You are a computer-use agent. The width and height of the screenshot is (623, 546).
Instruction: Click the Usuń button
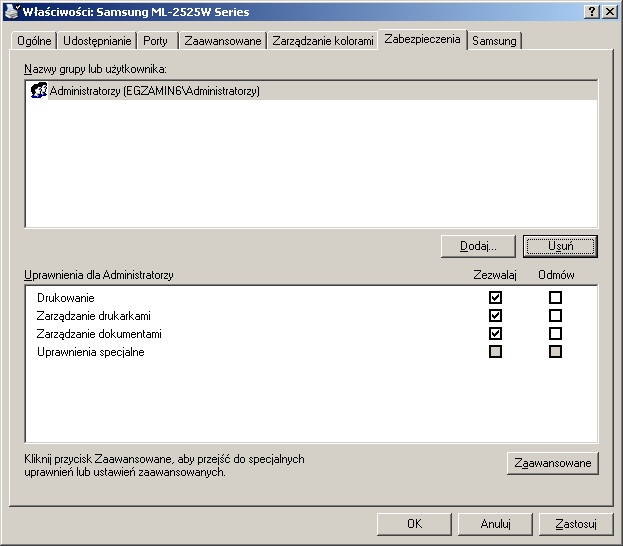560,246
